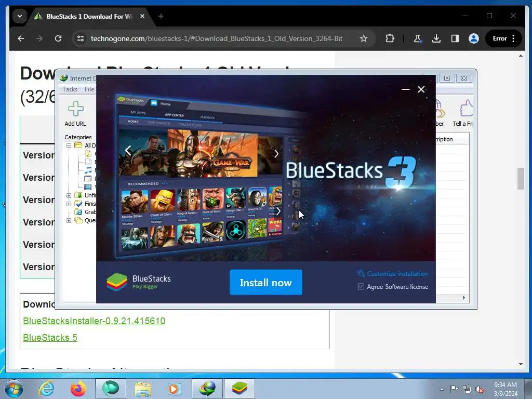Image resolution: width=532 pixels, height=399 pixels.
Task: Select the Music category icon in tree
Action: point(88,170)
